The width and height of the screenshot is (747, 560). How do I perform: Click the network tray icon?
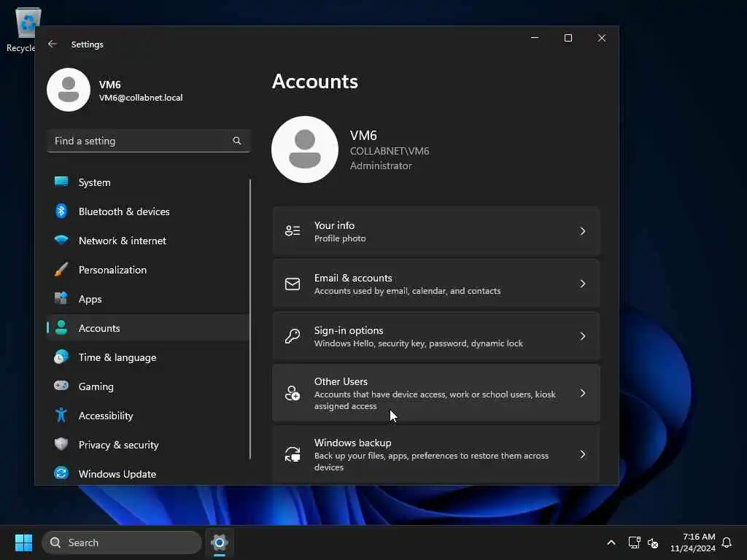(x=634, y=542)
